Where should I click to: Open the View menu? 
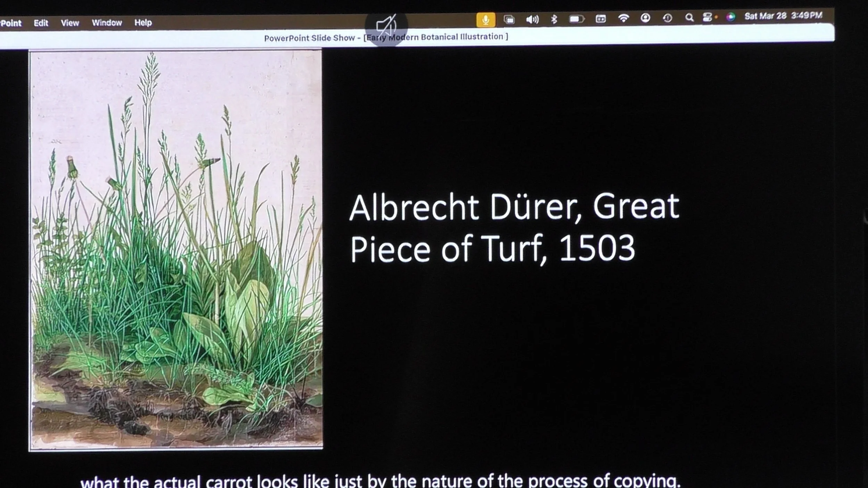(70, 23)
